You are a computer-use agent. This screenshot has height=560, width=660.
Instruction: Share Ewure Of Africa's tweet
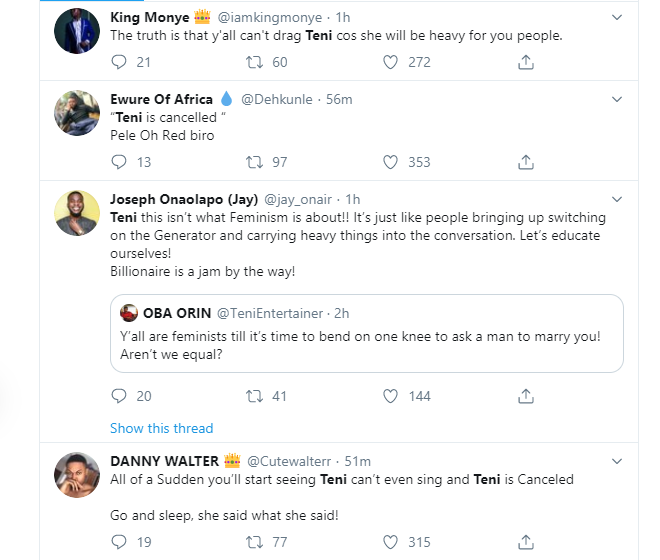525,162
